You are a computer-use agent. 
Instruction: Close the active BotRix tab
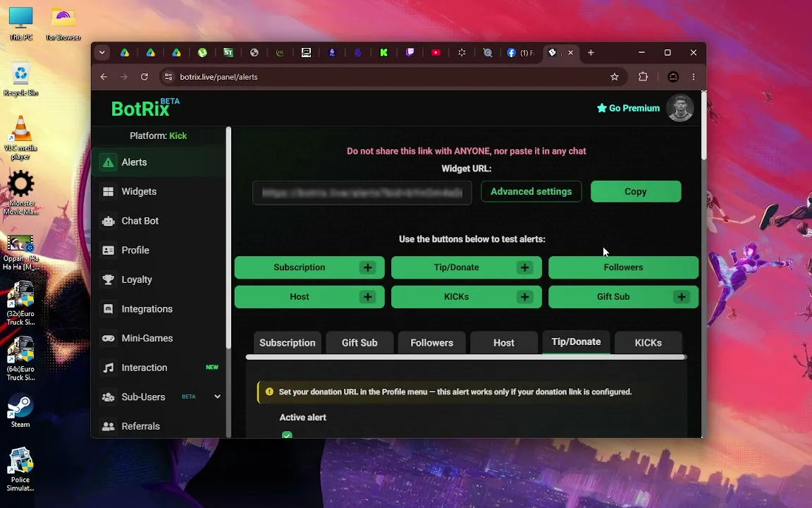570,52
